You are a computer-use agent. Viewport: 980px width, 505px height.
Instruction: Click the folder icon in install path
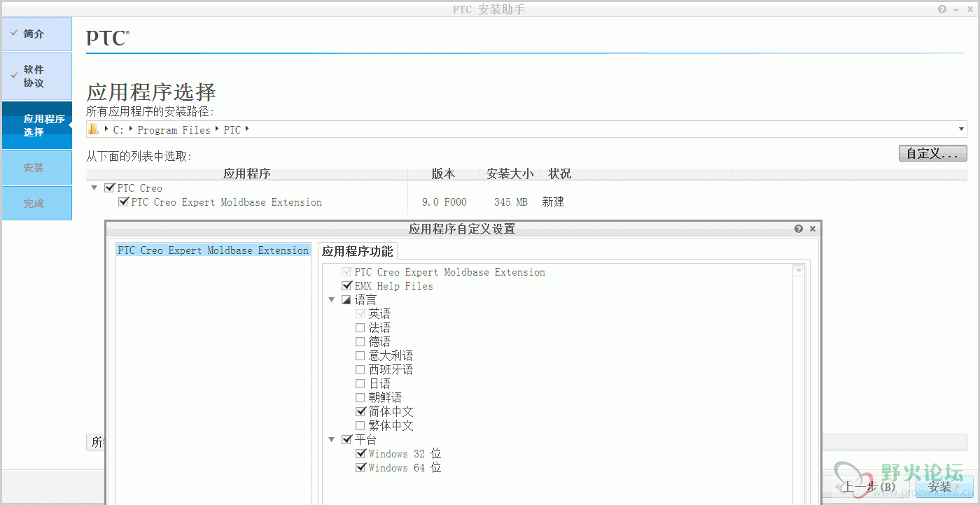click(x=94, y=129)
